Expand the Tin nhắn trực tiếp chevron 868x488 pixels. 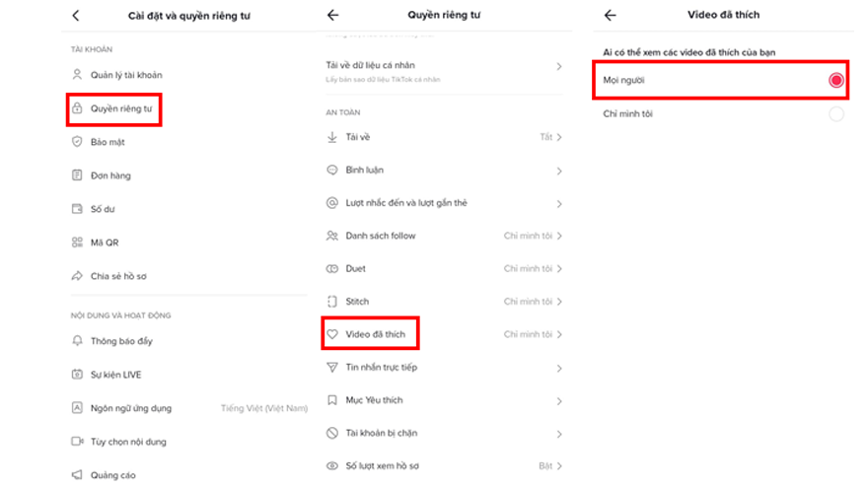[x=559, y=368]
